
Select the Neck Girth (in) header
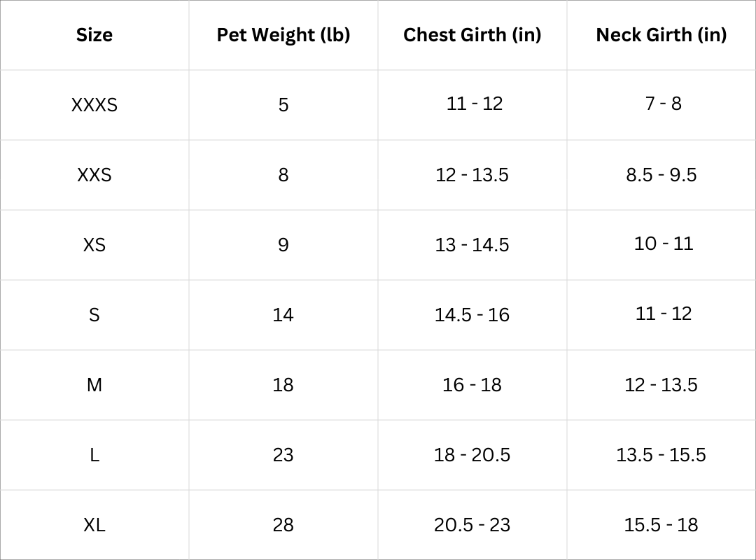click(x=661, y=35)
